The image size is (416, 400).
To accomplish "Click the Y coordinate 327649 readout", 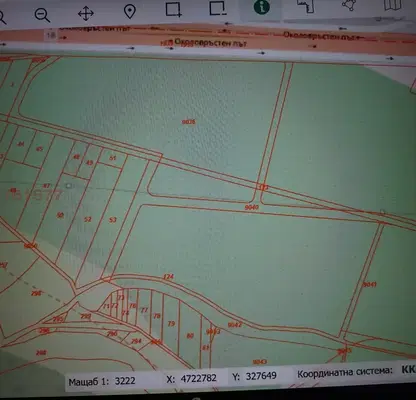I will click(x=261, y=376).
